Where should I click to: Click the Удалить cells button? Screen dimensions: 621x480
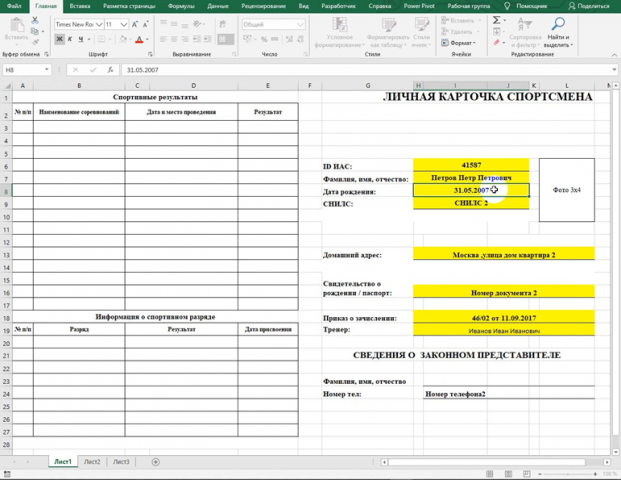point(461,31)
